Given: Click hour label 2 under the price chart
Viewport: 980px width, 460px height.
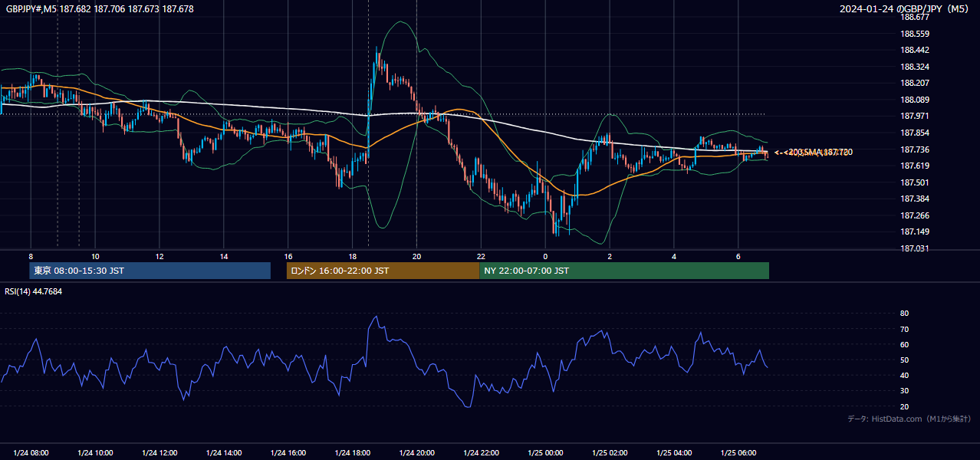Looking at the screenshot, I should click(610, 256).
